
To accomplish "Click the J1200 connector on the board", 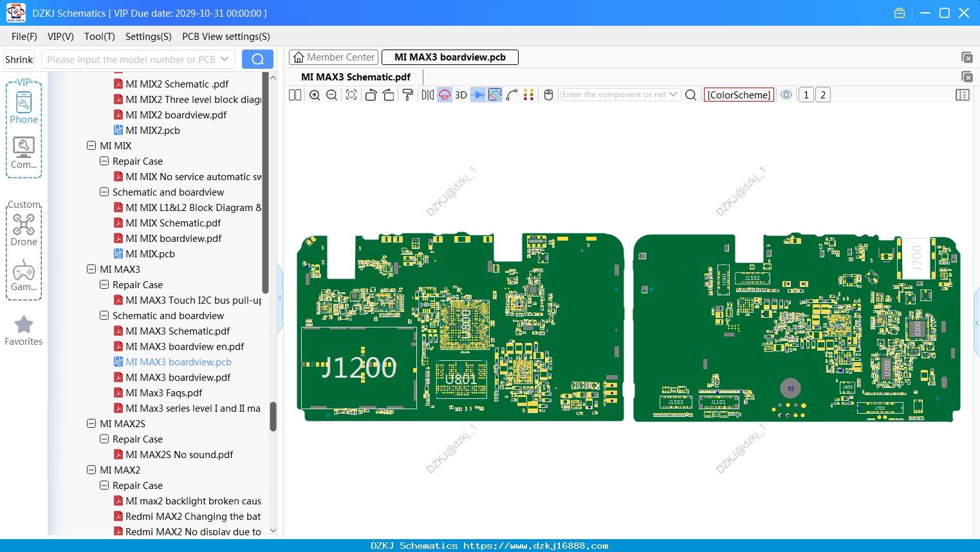I will (358, 368).
